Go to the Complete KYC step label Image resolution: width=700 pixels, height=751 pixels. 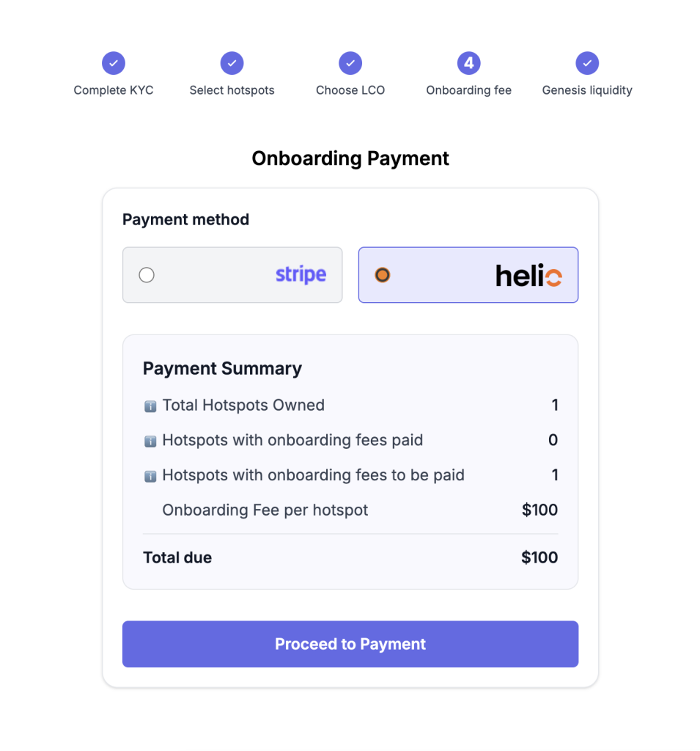(114, 90)
